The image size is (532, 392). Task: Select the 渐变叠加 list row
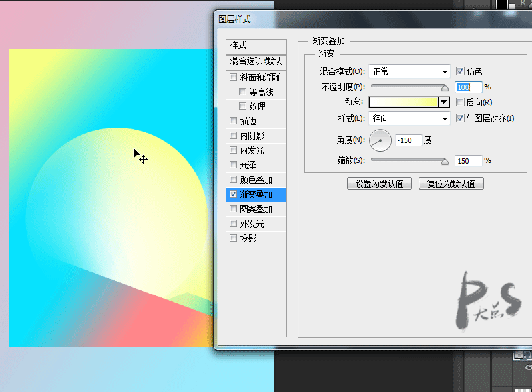pyautogui.click(x=256, y=194)
